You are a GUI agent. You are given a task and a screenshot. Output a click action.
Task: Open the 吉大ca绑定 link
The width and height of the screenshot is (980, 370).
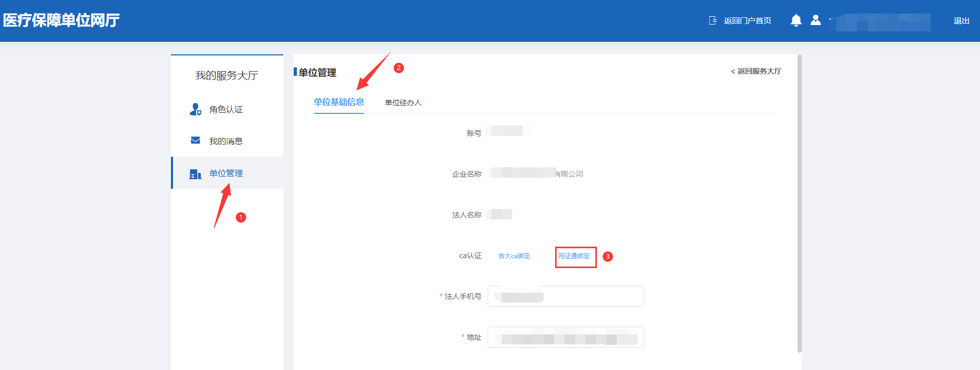pyautogui.click(x=514, y=256)
